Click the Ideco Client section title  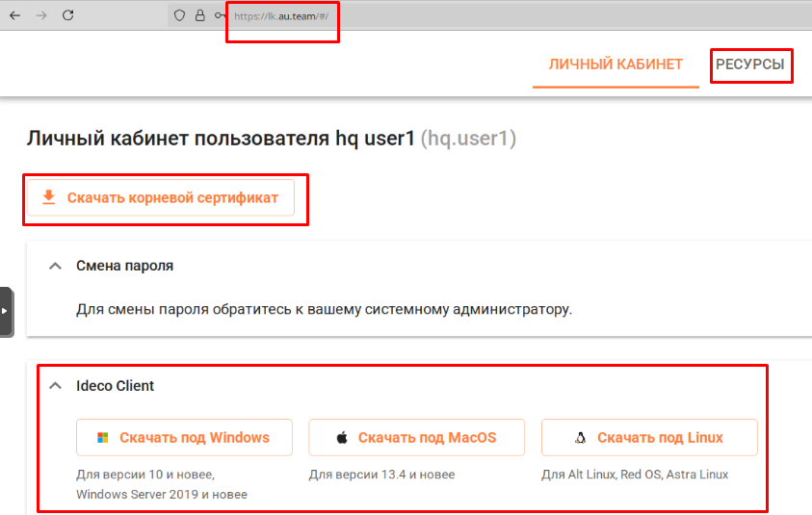click(115, 386)
